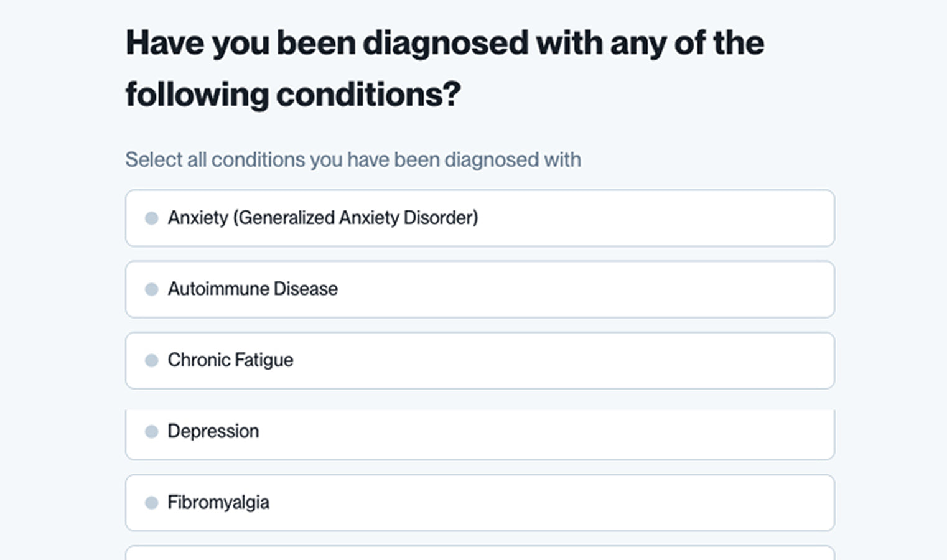
Task: Click the "Fibromyalgia" label text
Action: pyautogui.click(x=218, y=503)
